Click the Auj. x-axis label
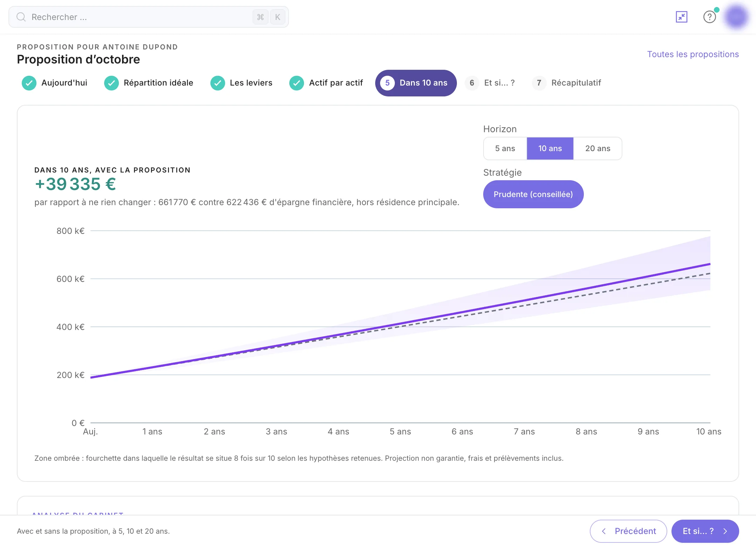Screen dimensions: 756x547 (90, 432)
